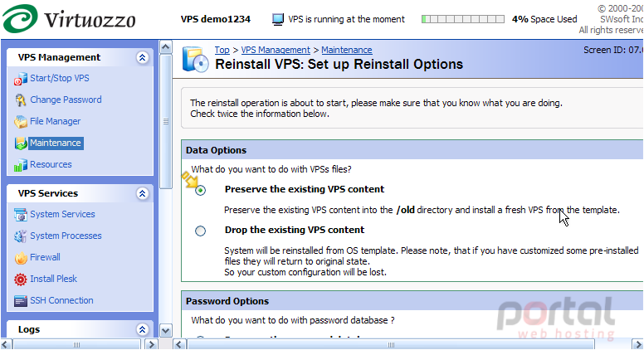Select Drop the existing VPS content option
The width and height of the screenshot is (644, 350).
click(201, 231)
